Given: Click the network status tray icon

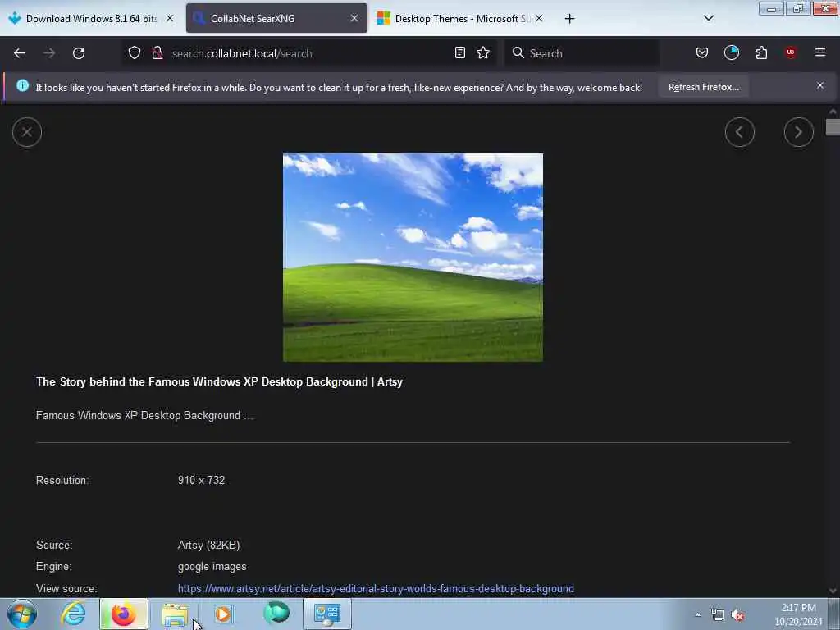Looking at the screenshot, I should (717, 615).
